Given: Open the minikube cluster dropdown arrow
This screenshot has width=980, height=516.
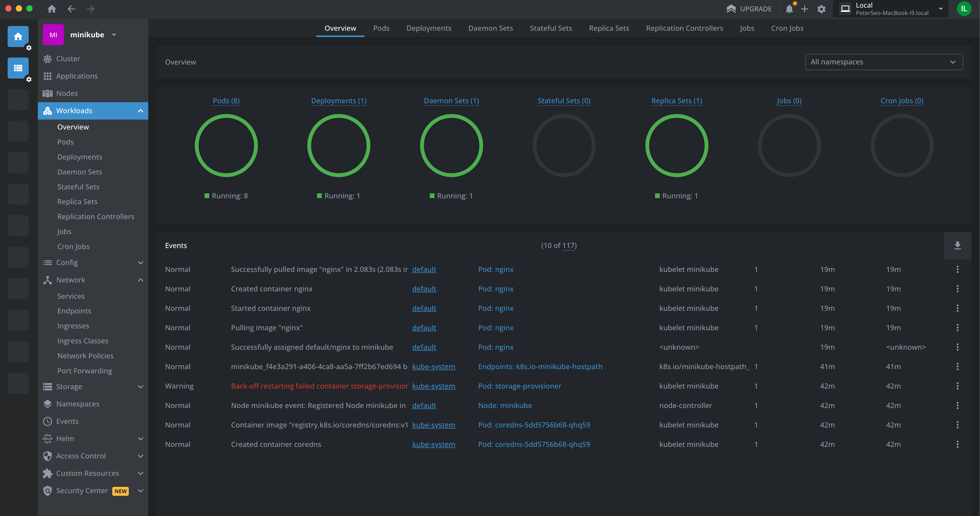Looking at the screenshot, I should pyautogui.click(x=114, y=35).
